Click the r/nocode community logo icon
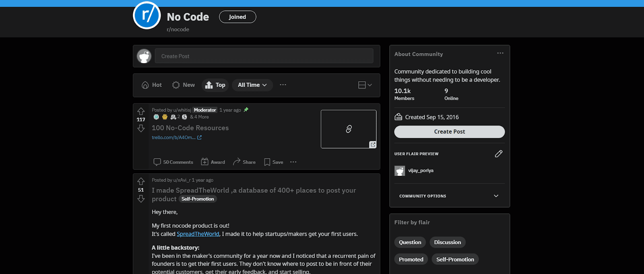Screen dimensions: 644x274 pos(147,15)
